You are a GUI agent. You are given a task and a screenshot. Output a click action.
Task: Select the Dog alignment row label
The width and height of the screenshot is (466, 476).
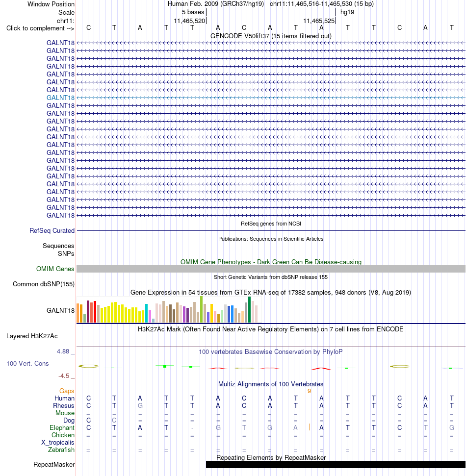click(69, 421)
